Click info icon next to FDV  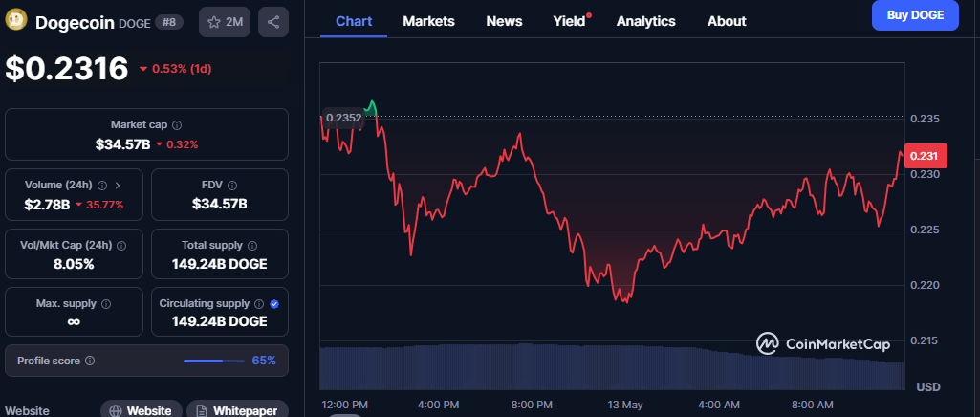click(x=232, y=185)
